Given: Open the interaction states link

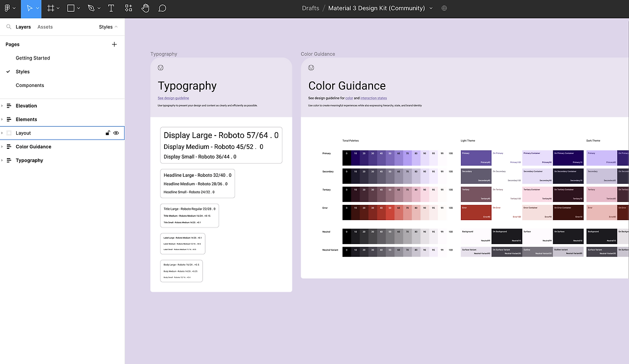Looking at the screenshot, I should (373, 98).
